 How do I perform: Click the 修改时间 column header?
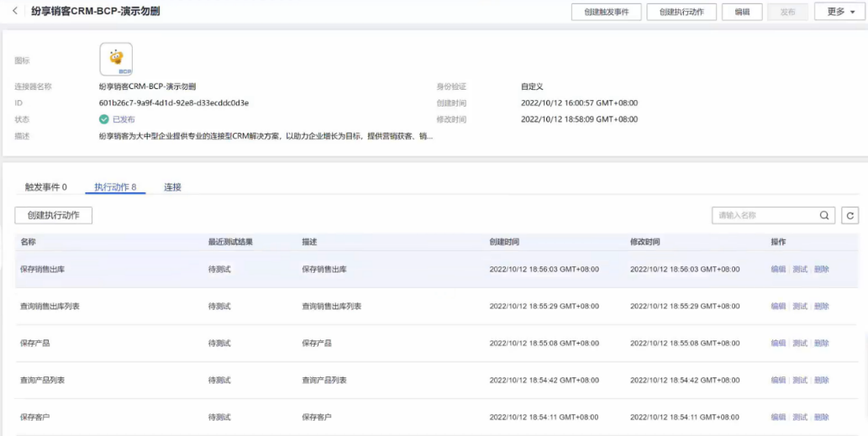click(x=645, y=242)
